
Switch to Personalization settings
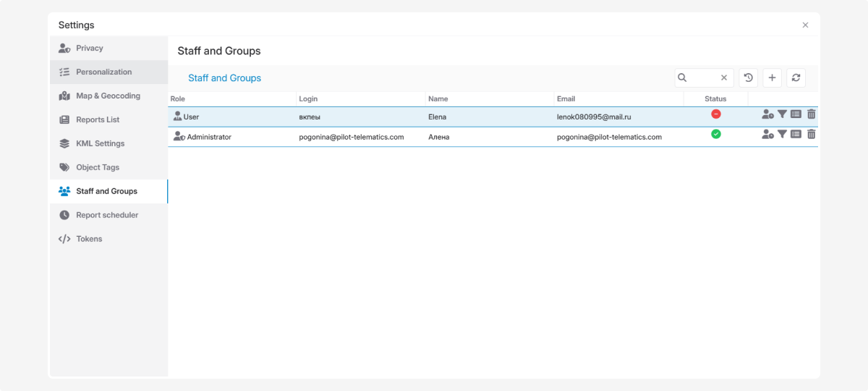point(103,72)
